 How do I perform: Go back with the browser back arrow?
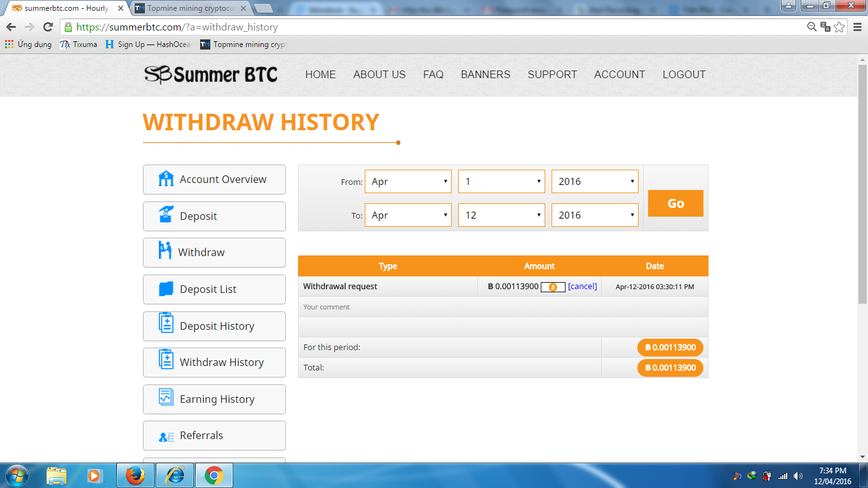coord(11,27)
